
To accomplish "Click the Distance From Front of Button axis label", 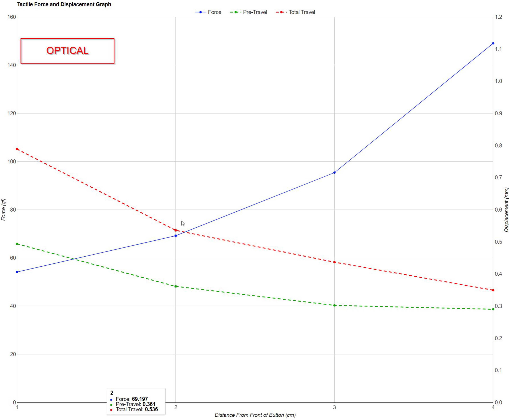I will [x=255, y=415].
